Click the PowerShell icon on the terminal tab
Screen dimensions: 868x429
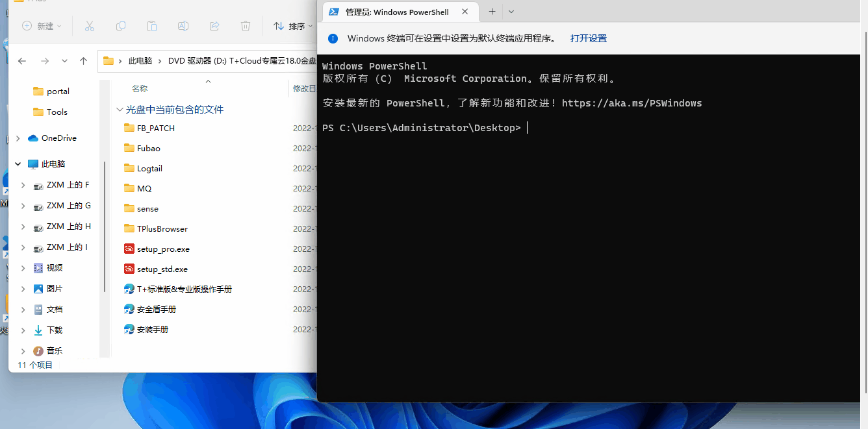tap(334, 11)
